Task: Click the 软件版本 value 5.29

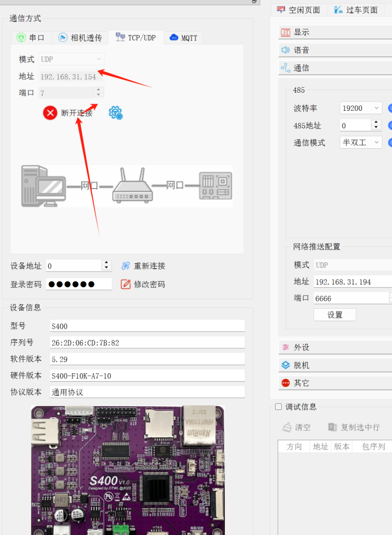Action: pyautogui.click(x=147, y=359)
